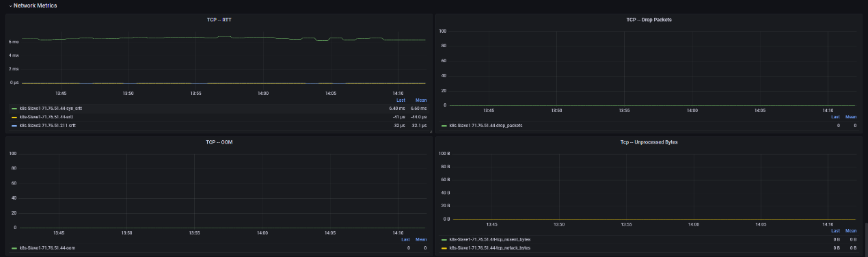This screenshot has width=868, height=257.
Task: Click the green swatch beside the oom series
Action: [14, 248]
